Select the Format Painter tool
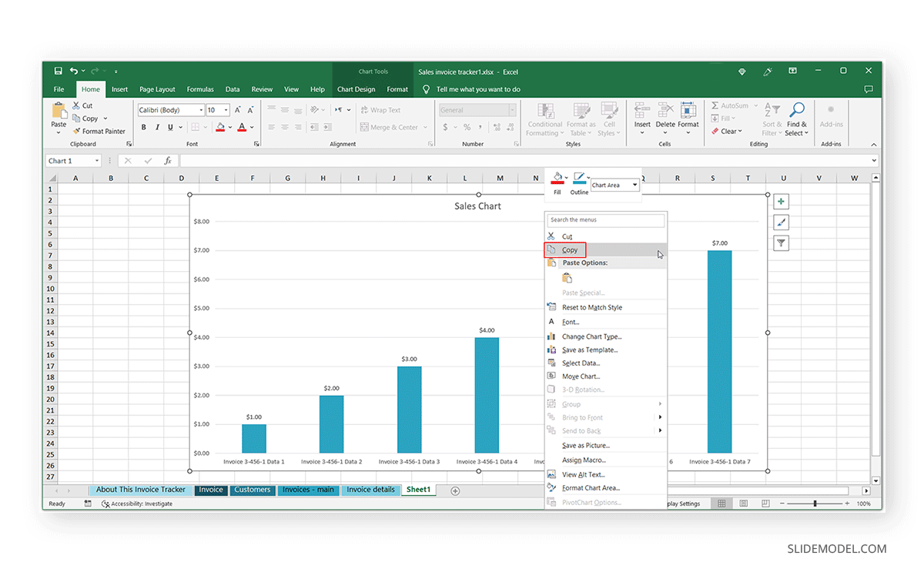 click(102, 131)
